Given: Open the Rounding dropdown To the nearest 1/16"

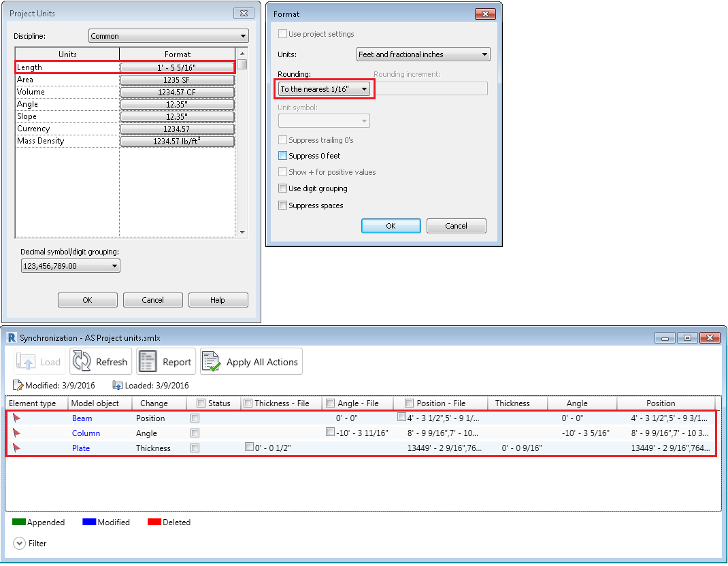Looking at the screenshot, I should click(x=325, y=88).
